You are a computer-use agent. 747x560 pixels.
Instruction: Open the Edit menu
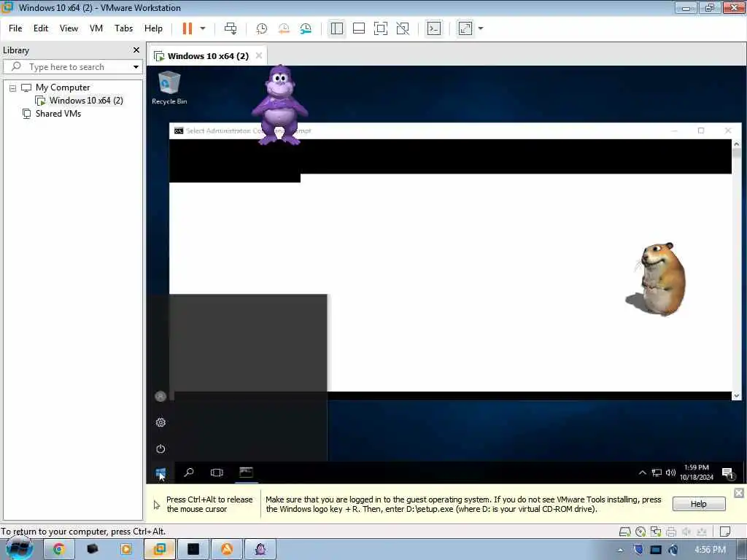pos(41,28)
